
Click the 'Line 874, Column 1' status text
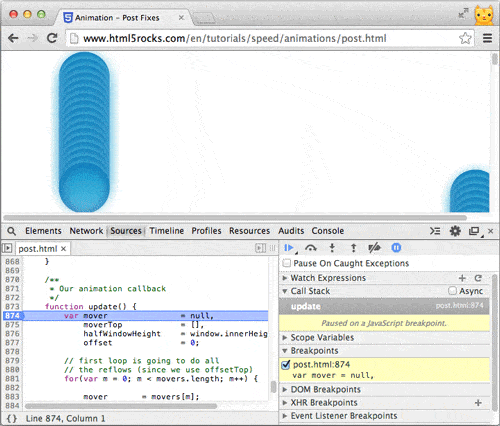pyautogui.click(x=66, y=419)
